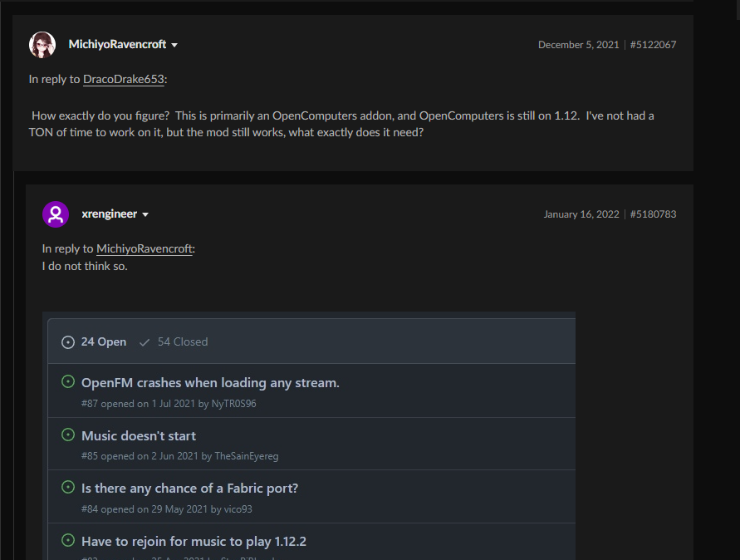Click open issue icon beside OpenFM crashes

68,382
